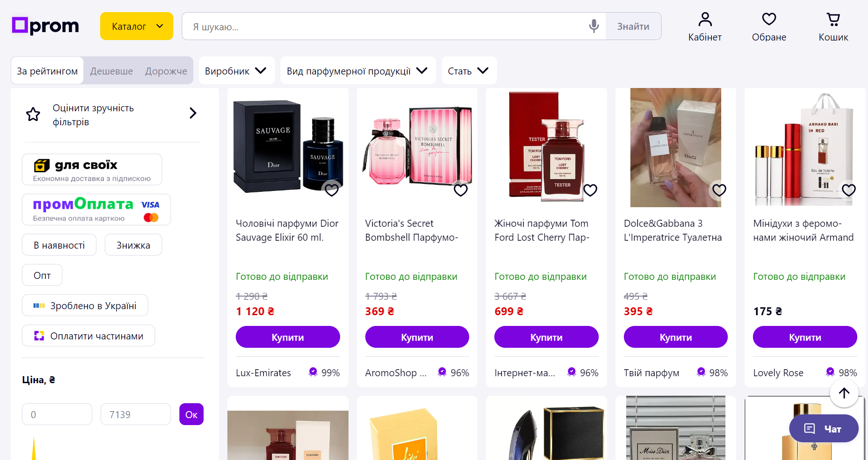Click Ок to apply price filter
The height and width of the screenshot is (460, 868).
pyautogui.click(x=191, y=414)
